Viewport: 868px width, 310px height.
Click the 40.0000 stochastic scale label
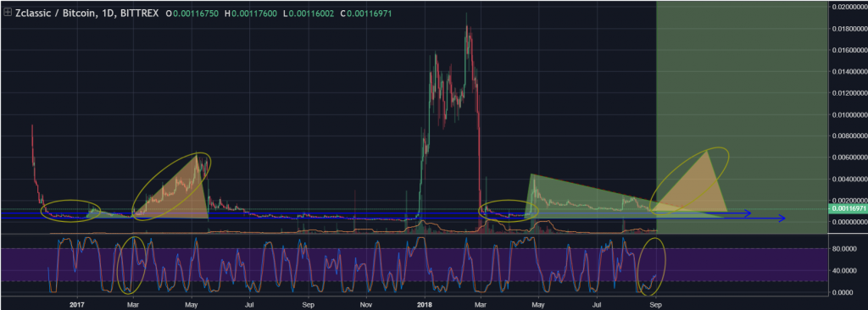pyautogui.click(x=844, y=270)
